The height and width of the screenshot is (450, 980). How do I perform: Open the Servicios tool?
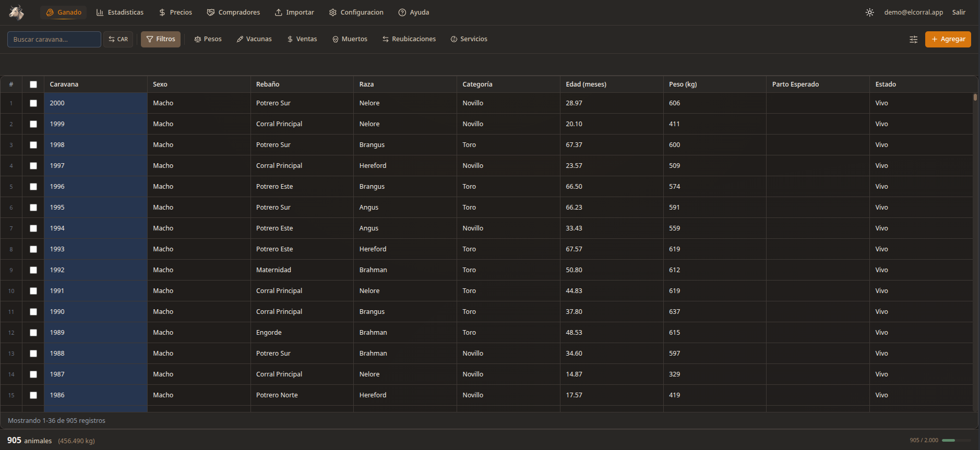pyautogui.click(x=469, y=39)
